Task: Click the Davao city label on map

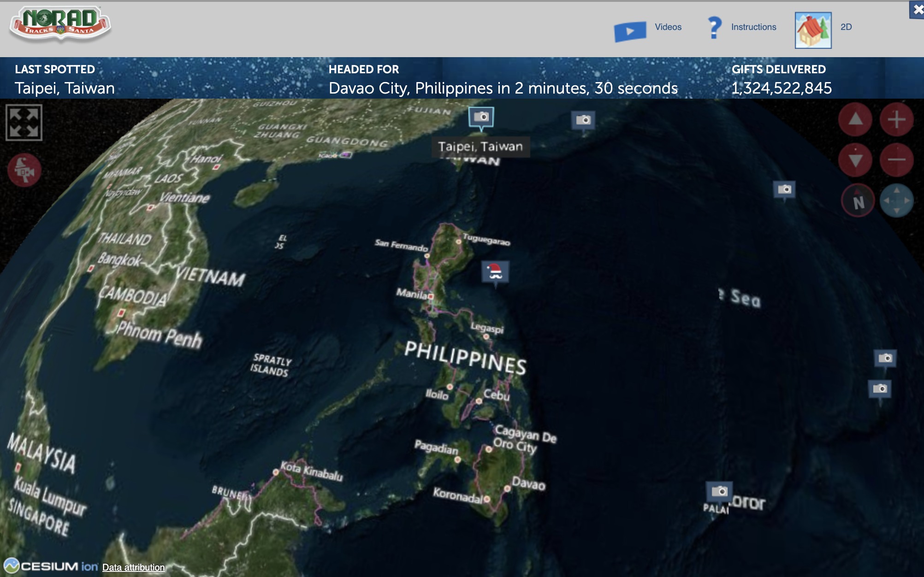Action: click(528, 483)
